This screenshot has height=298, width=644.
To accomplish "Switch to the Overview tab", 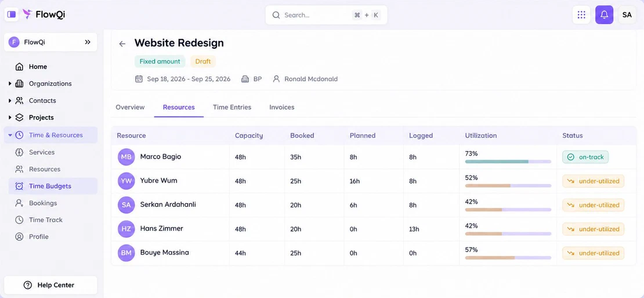I will (130, 107).
